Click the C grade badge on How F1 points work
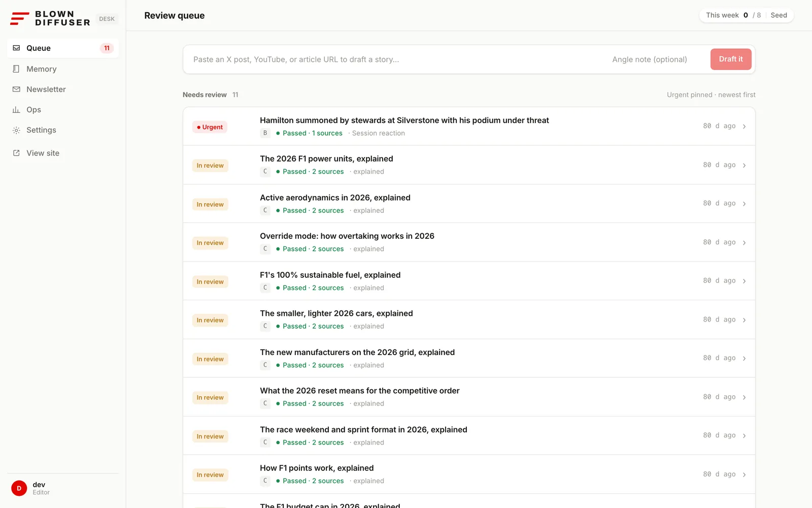The width and height of the screenshot is (812, 508). pos(265,481)
